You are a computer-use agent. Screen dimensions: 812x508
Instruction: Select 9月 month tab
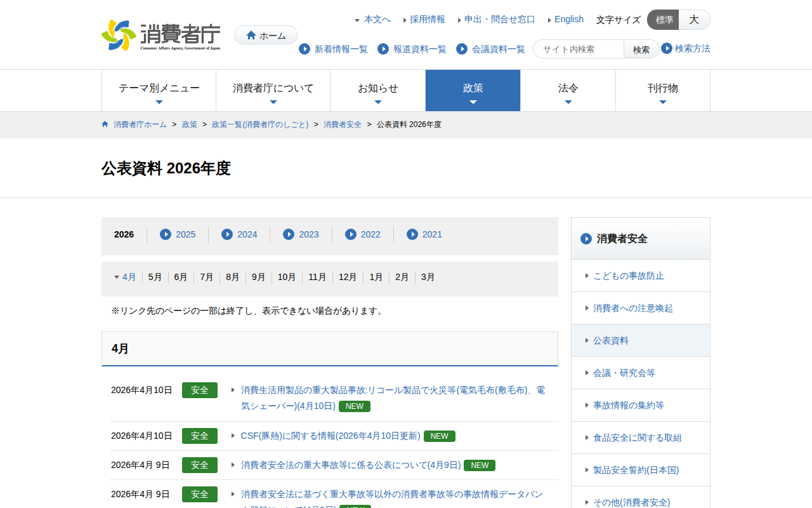[x=259, y=277]
